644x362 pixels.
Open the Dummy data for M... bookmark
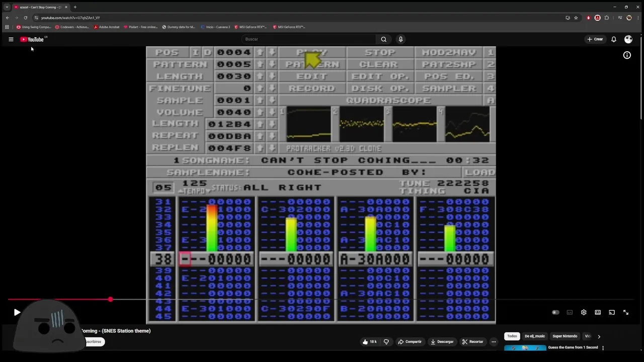(x=179, y=27)
